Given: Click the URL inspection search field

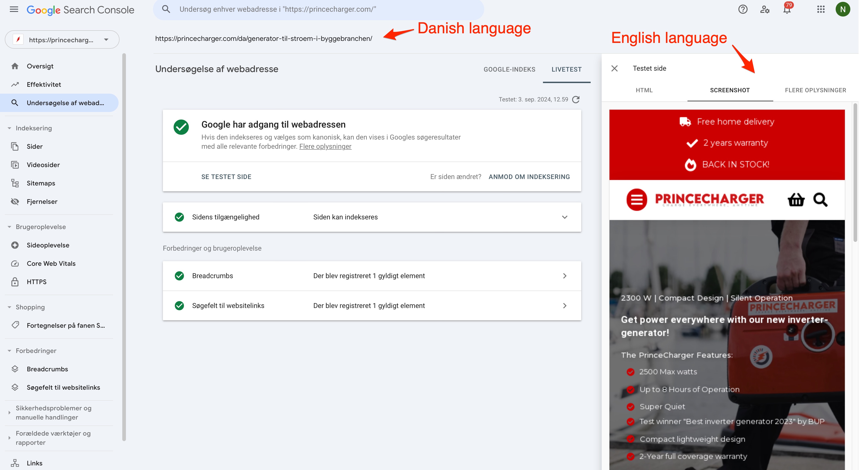Looking at the screenshot, I should pos(318,9).
